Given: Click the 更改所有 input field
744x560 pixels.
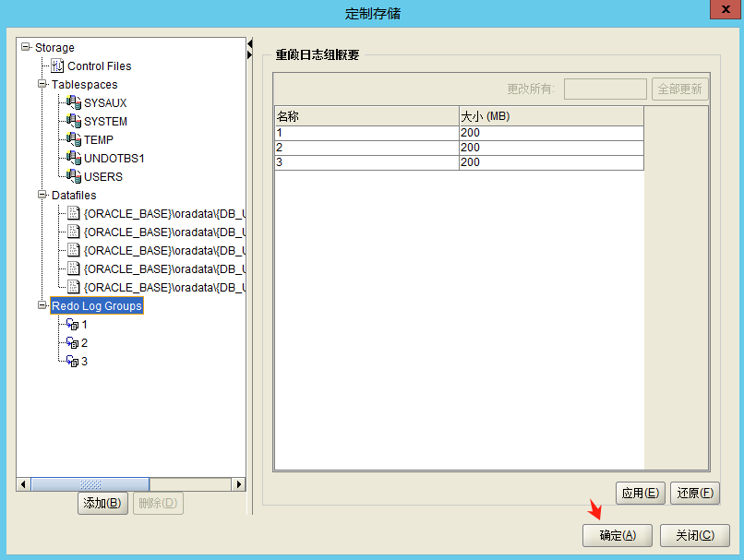Looking at the screenshot, I should (605, 89).
